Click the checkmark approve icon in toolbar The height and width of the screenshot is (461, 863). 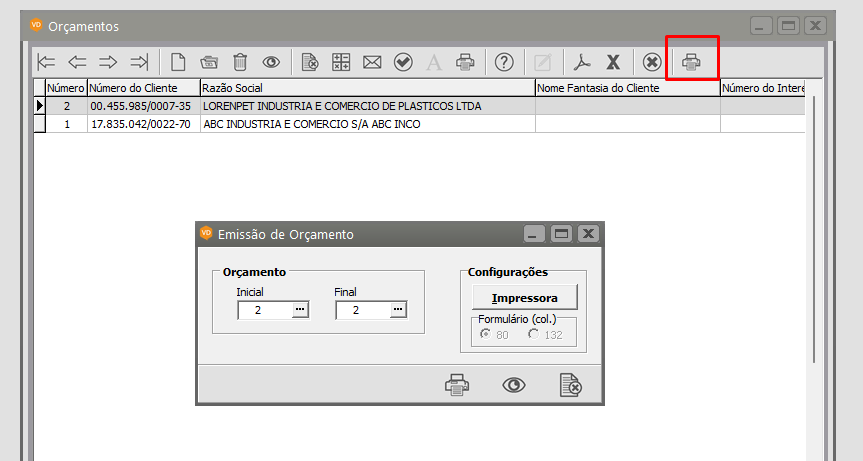pos(403,62)
